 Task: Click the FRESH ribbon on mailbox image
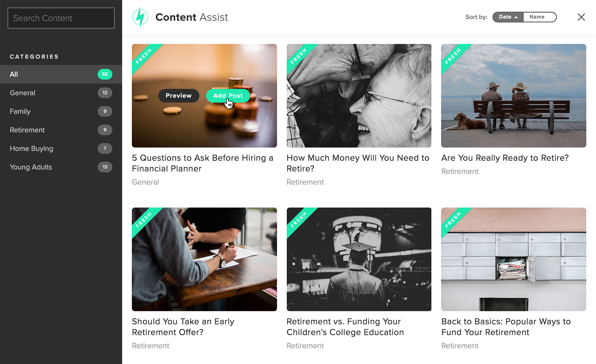pyautogui.click(x=453, y=220)
